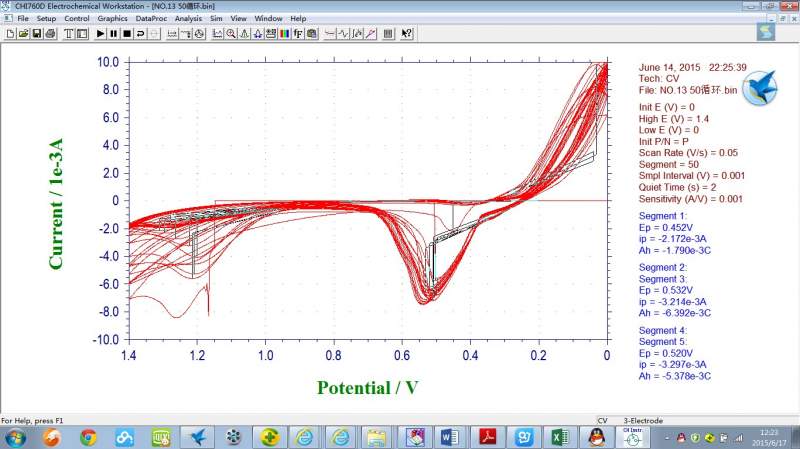
Task: Click the Reverse scan direction icon
Action: pyautogui.click(x=141, y=34)
